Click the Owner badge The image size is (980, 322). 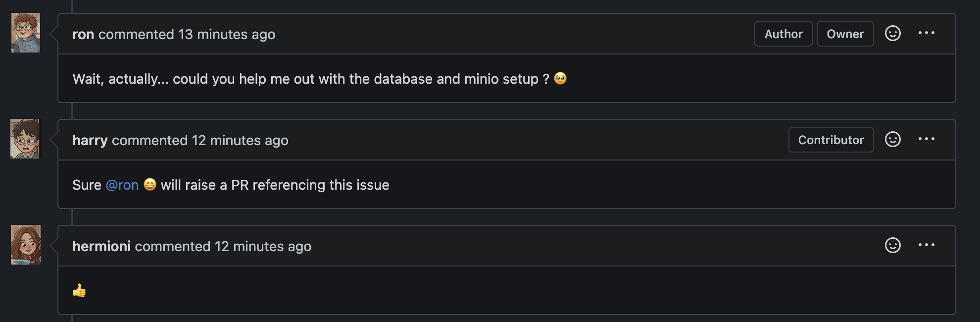click(x=845, y=34)
